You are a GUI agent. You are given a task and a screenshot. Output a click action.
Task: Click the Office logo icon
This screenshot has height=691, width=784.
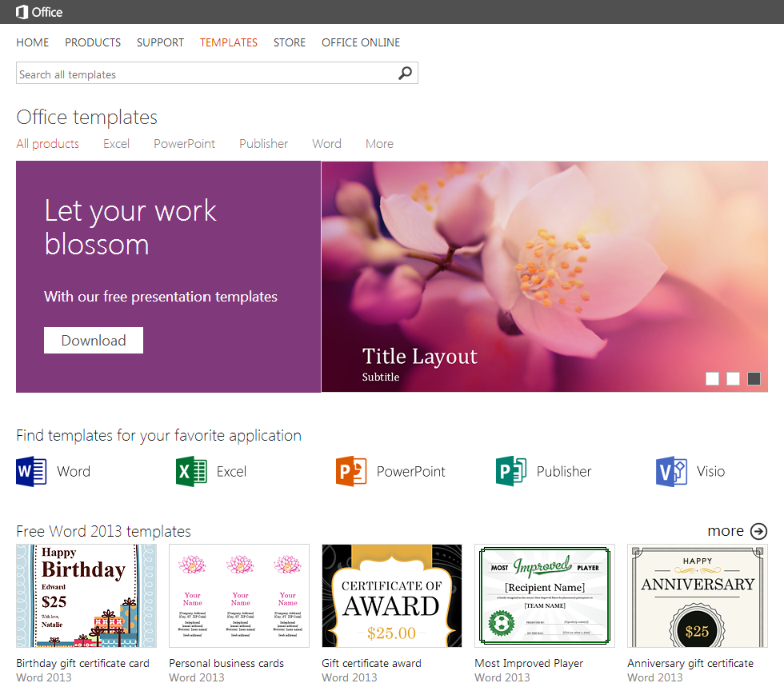pos(22,12)
